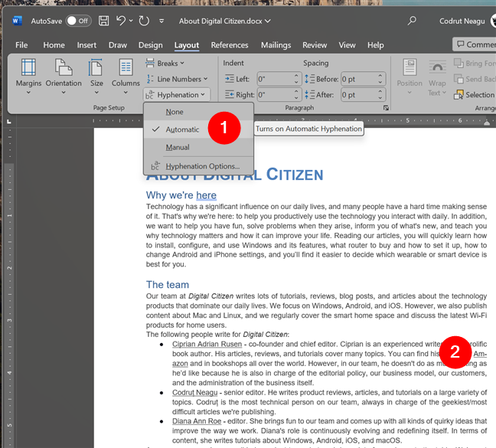Screen dimensions: 496x448
Task: Switch to the Insert tab
Action: pos(86,45)
